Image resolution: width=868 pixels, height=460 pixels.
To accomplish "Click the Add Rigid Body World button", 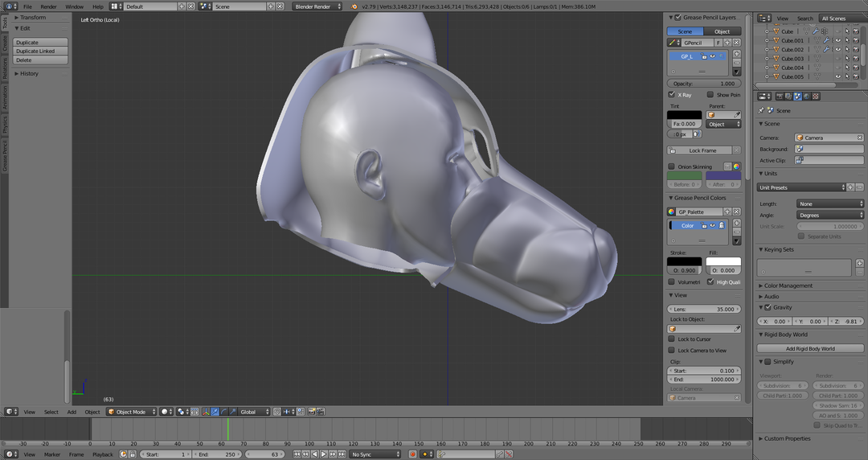I will coord(810,348).
